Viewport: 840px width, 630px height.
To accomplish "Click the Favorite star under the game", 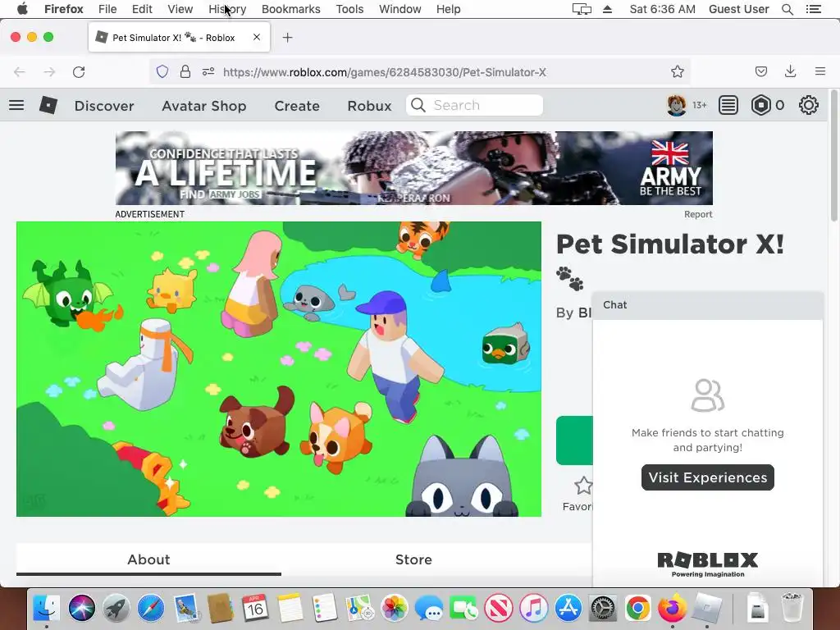I will (x=583, y=486).
